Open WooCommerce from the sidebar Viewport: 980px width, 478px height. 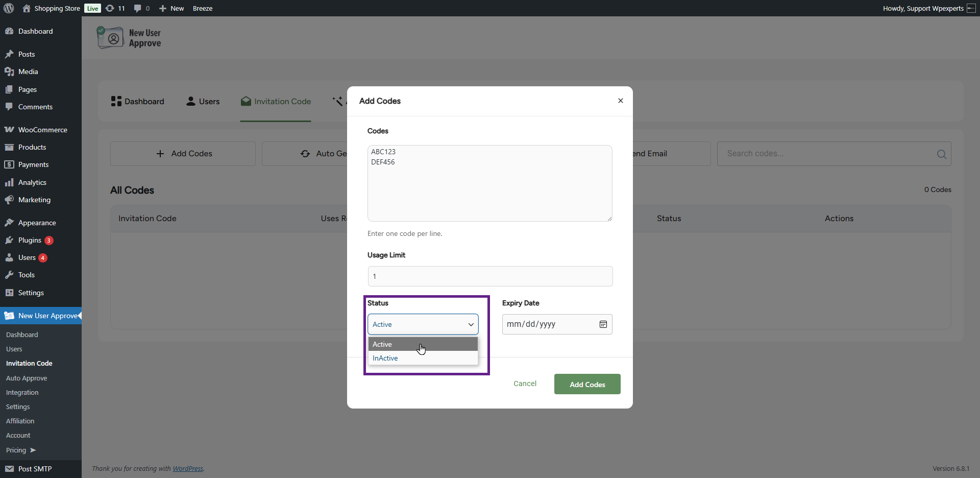(x=42, y=130)
